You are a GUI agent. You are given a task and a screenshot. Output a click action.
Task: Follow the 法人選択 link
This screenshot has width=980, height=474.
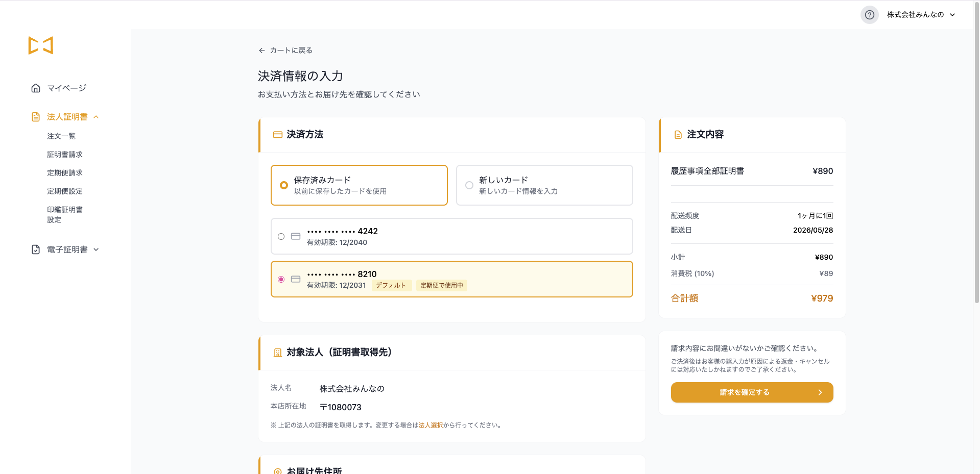point(431,425)
